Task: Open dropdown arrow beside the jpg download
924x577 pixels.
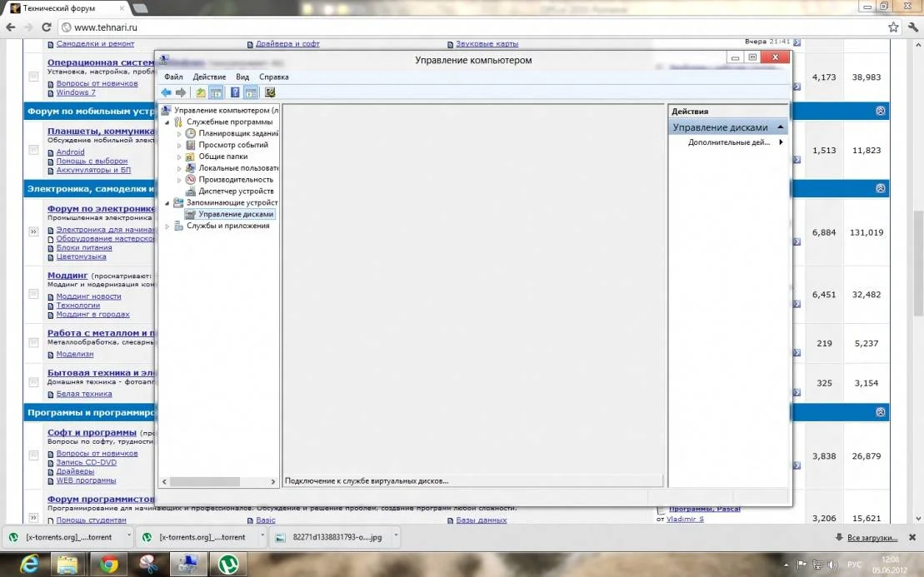Action: pos(396,536)
